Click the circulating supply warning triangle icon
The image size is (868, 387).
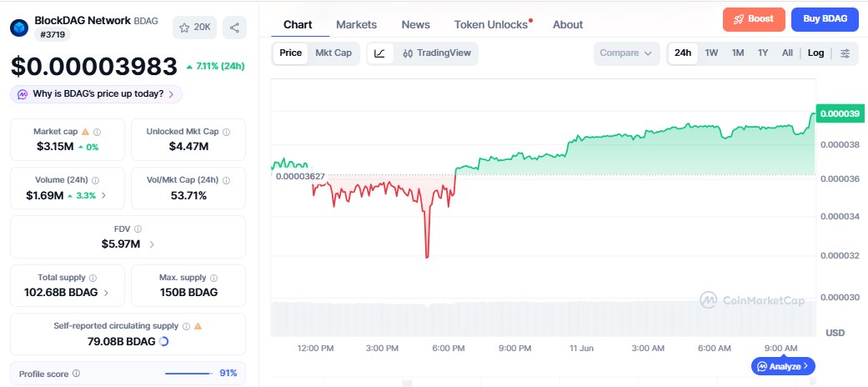(x=198, y=326)
